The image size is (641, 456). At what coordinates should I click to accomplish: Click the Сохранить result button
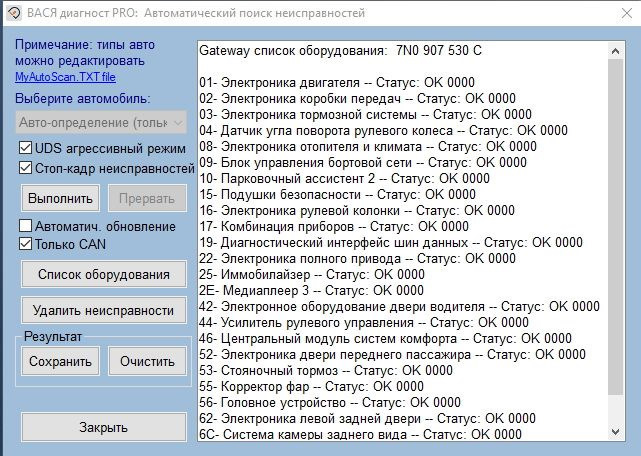61,361
